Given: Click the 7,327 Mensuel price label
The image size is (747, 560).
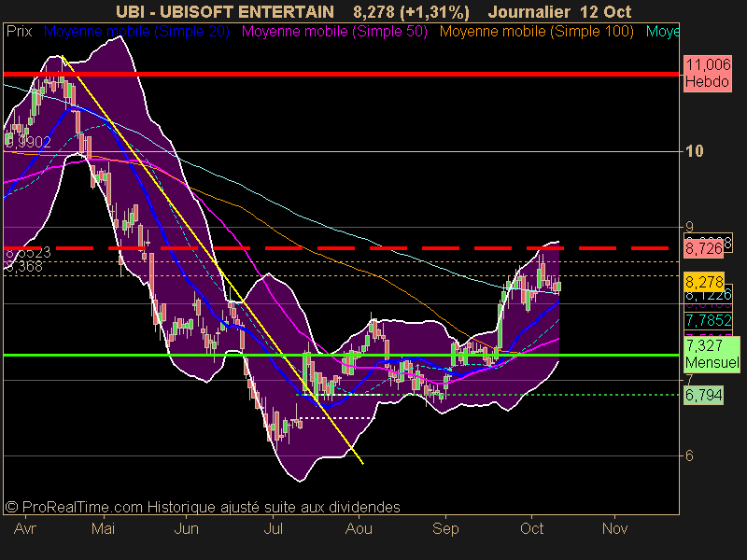Looking at the screenshot, I should point(712,354).
